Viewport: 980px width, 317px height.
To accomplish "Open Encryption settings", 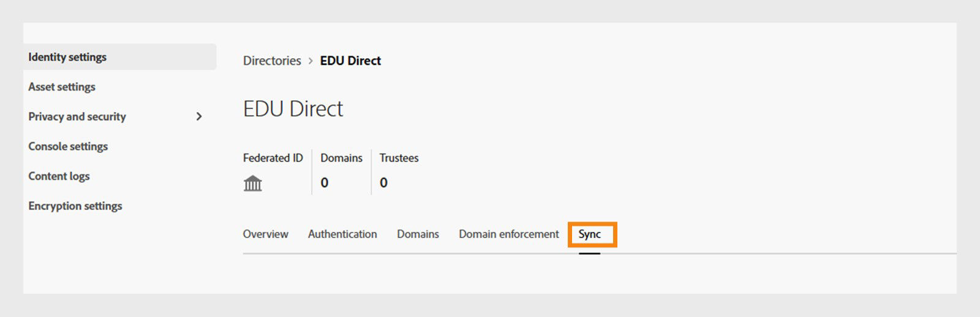I will tap(75, 206).
